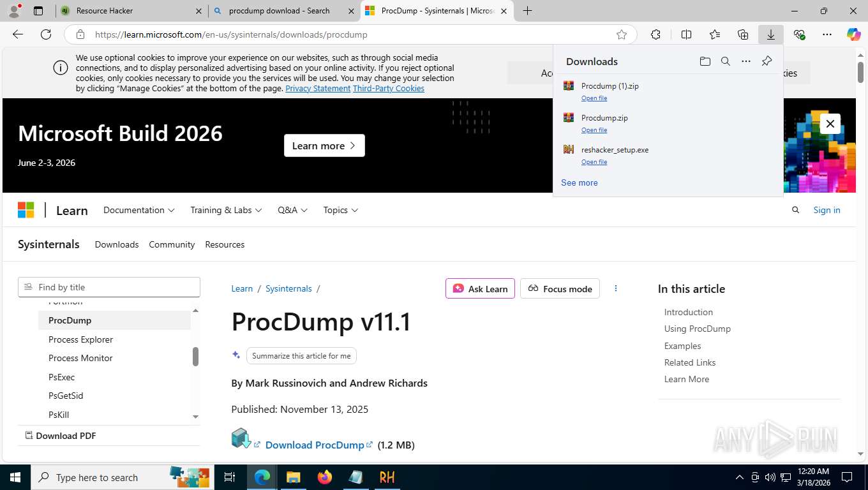Open reshacker_setup.exe file link
This screenshot has width=868, height=490.
(594, 162)
